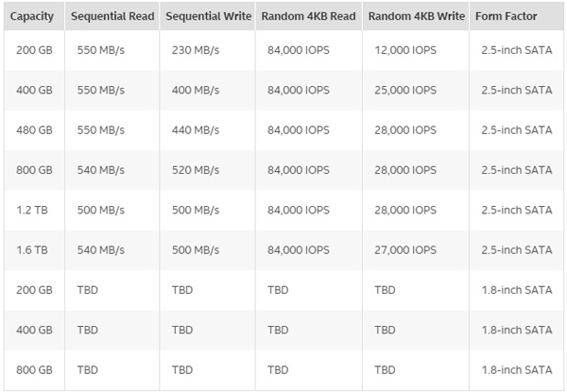Click the Sequential Write column header
This screenshot has height=392, width=567.
[209, 17]
